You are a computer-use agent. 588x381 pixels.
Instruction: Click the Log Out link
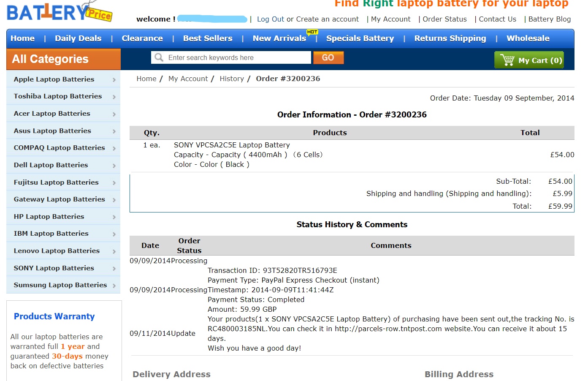[x=271, y=19]
